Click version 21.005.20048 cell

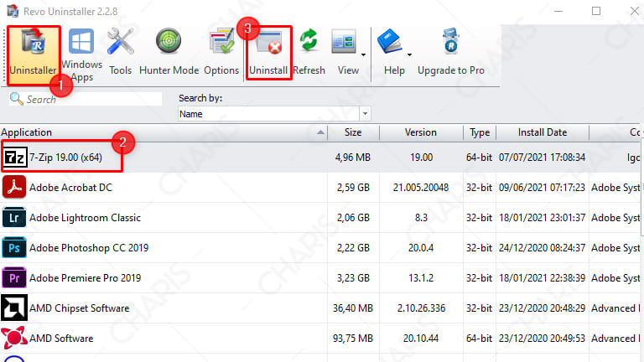click(x=421, y=188)
